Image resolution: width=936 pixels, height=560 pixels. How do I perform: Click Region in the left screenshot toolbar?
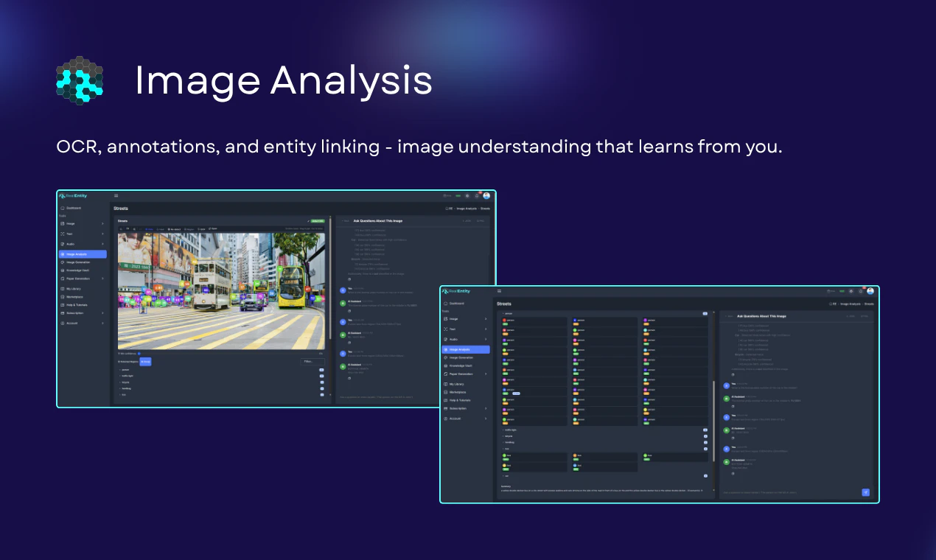(x=189, y=228)
